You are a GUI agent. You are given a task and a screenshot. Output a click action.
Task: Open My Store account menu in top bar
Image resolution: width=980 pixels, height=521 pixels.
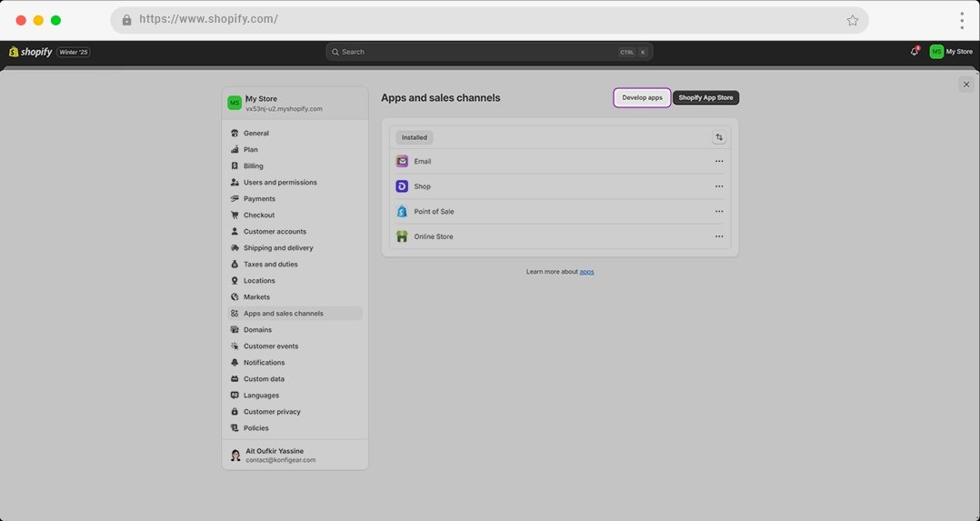pos(951,52)
